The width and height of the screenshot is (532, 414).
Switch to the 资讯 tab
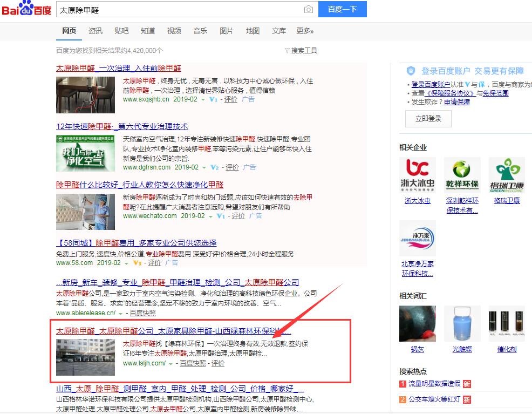coord(96,31)
